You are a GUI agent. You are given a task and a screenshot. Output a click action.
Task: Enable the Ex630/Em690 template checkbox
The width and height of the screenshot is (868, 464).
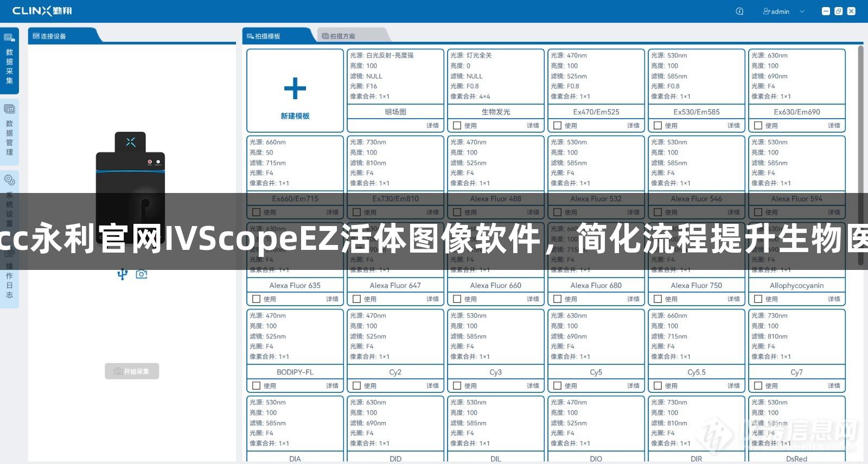coord(758,126)
